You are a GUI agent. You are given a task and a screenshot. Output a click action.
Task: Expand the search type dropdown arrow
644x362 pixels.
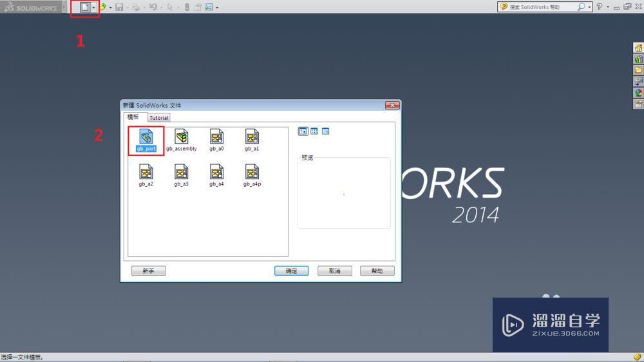pos(589,7)
